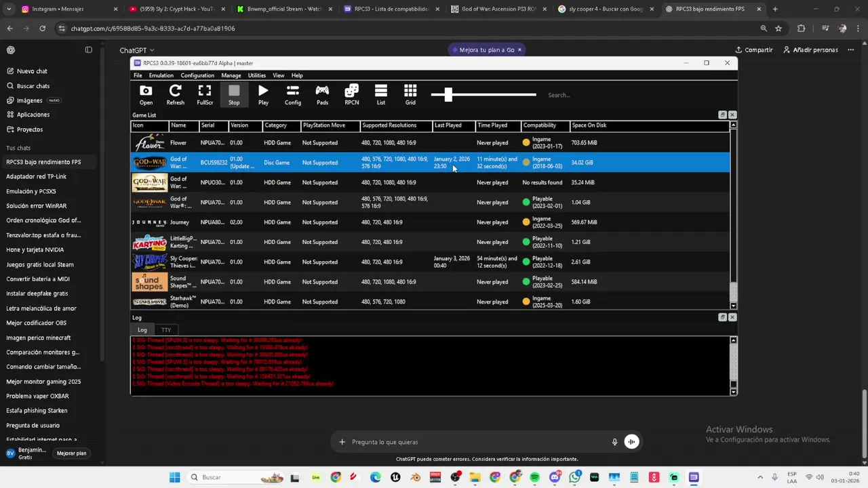Click the "No results found" compatibility cell
The height and width of the screenshot is (488, 868).
tap(542, 182)
